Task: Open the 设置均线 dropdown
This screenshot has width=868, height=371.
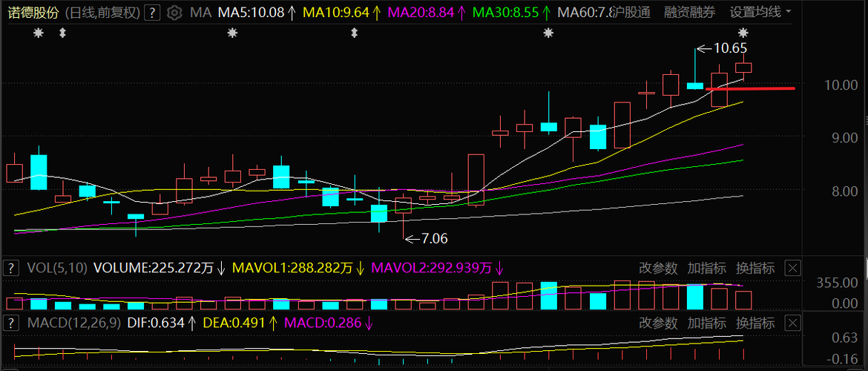Action: (760, 12)
